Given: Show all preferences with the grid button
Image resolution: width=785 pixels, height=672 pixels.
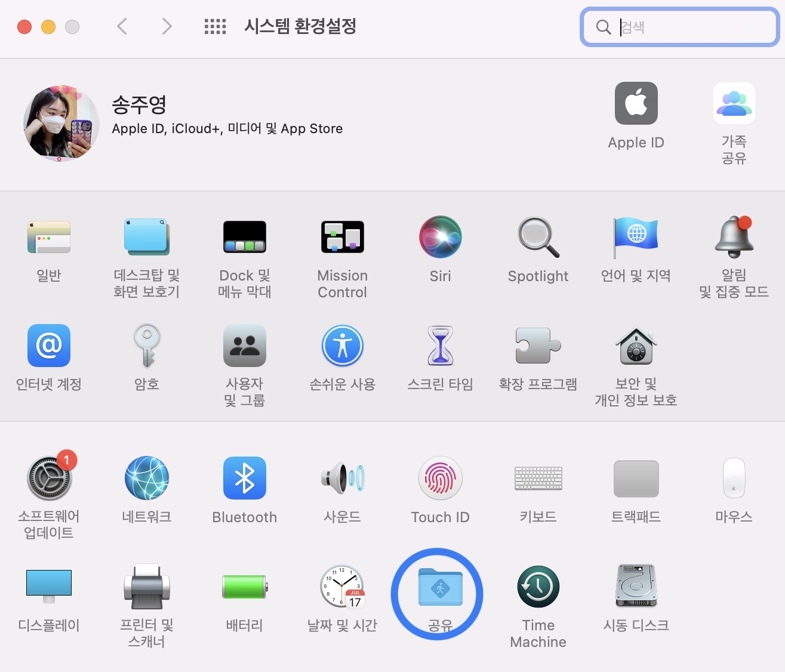Looking at the screenshot, I should (215, 26).
